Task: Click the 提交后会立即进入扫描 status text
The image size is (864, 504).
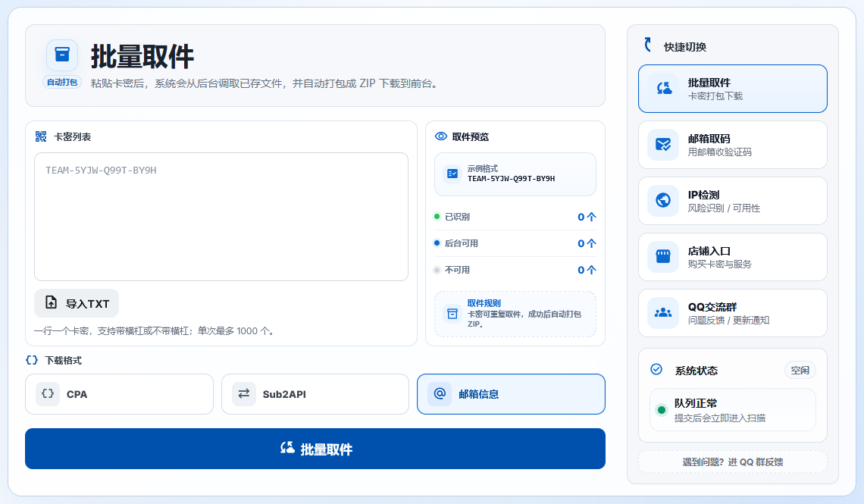Action: click(720, 418)
